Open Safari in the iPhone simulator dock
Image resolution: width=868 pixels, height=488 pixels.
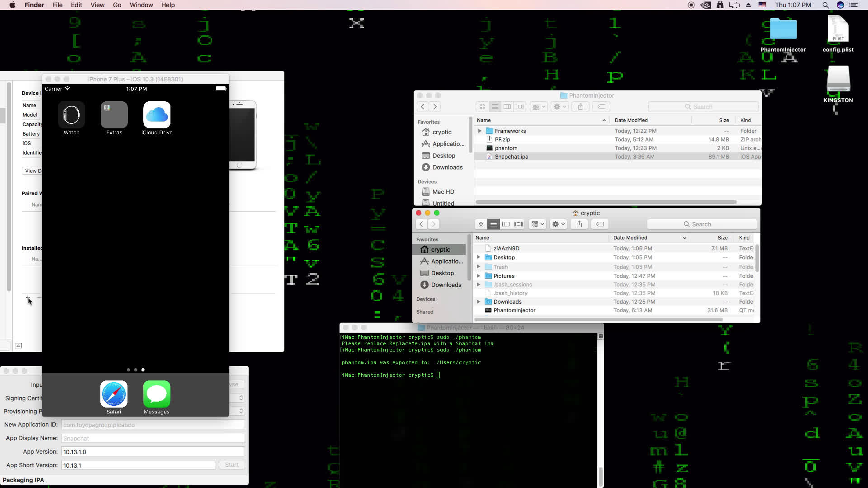click(113, 394)
